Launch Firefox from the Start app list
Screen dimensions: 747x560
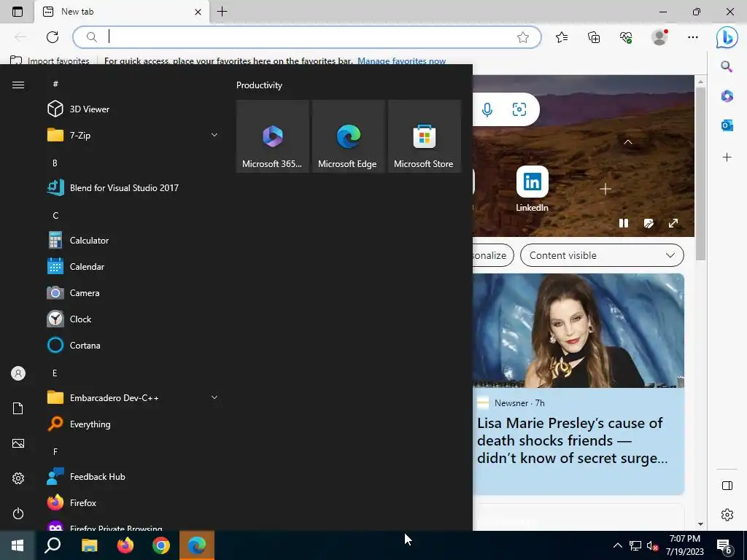pos(133,503)
